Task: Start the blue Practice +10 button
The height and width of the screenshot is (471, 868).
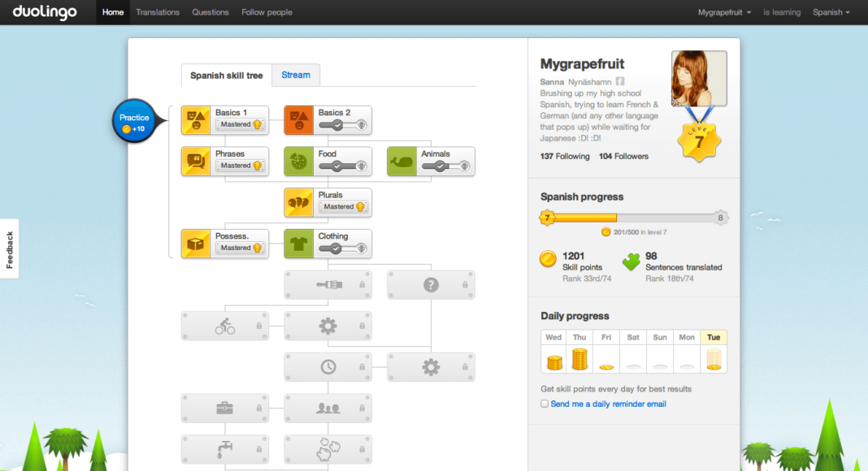Action: coord(135,121)
